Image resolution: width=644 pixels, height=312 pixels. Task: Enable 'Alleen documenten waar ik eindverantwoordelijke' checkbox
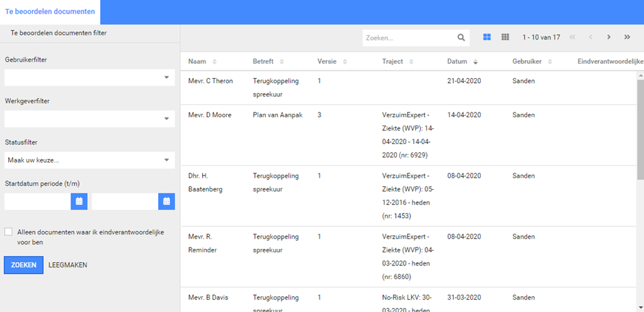8,232
